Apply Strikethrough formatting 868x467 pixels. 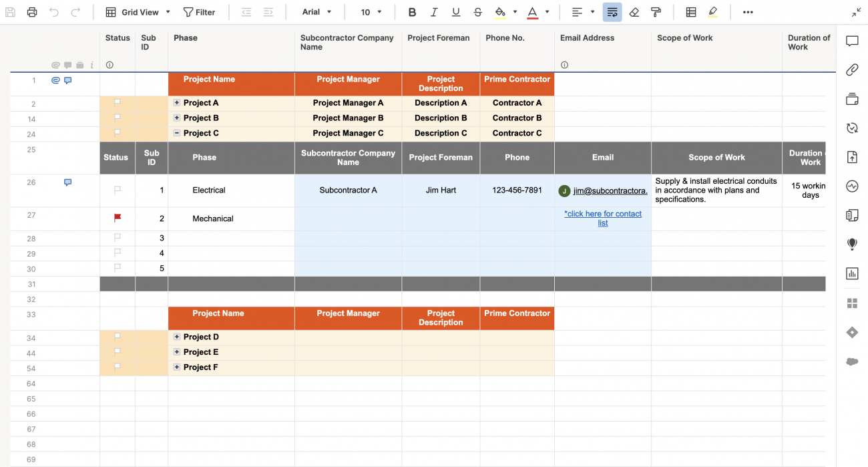click(x=477, y=12)
